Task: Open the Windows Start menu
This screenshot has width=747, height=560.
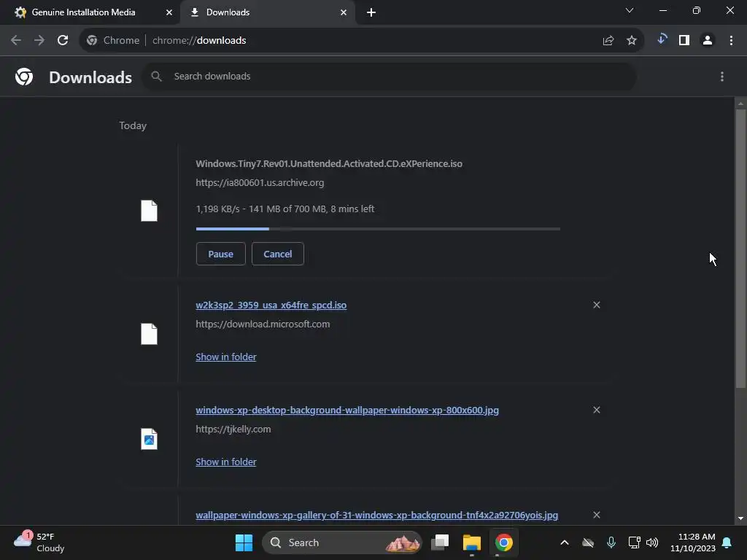Action: click(244, 542)
